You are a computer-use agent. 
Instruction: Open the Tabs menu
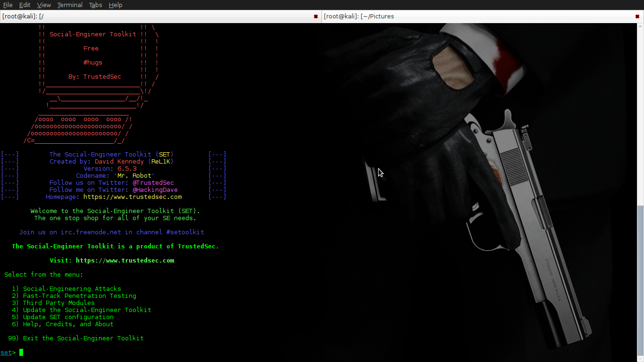[x=96, y=5]
